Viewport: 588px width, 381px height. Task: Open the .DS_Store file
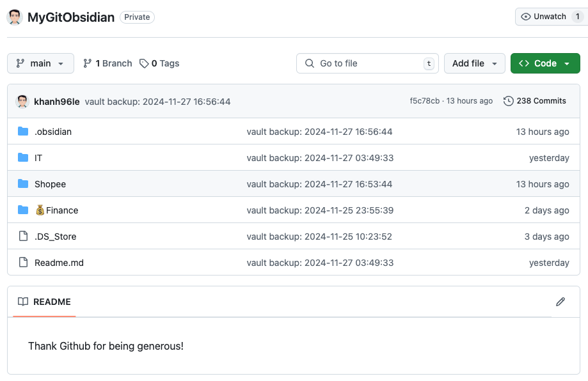point(55,237)
